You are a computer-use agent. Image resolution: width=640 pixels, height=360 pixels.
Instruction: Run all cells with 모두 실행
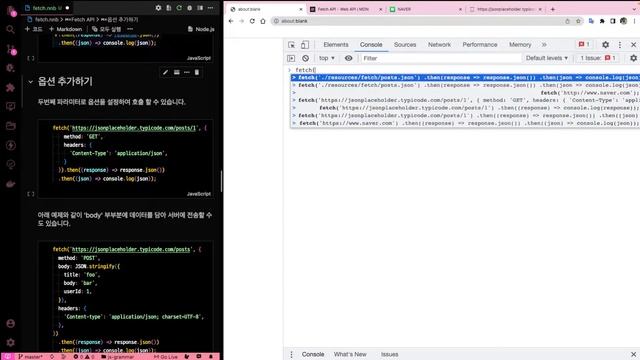pos(107,29)
